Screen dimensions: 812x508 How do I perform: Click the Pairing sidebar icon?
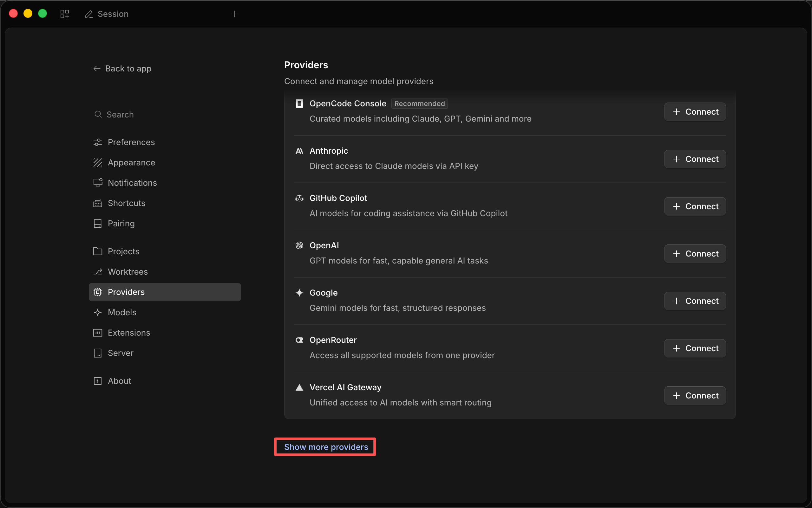point(98,224)
